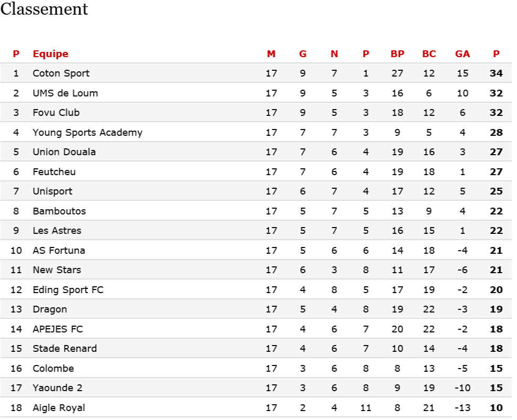The height and width of the screenshot is (420, 517).
Task: Select the Feutcheu team name
Action: [x=54, y=172]
